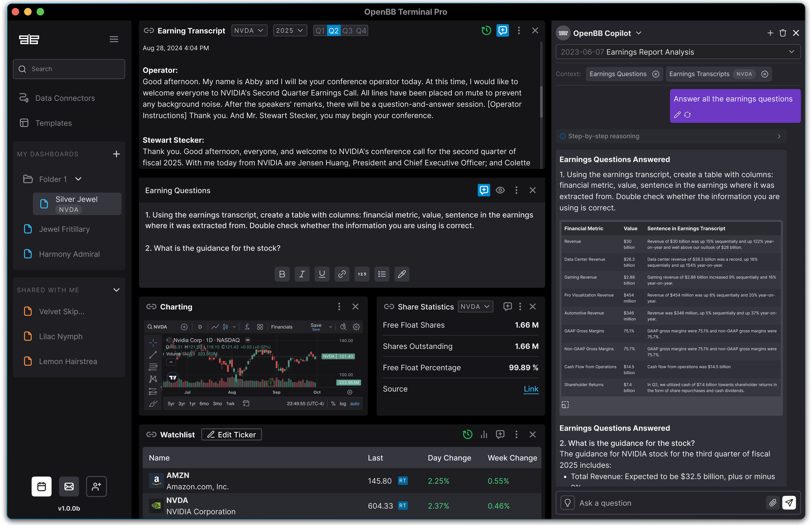Select the Q3 quarter tab
The image size is (812, 525).
click(x=347, y=31)
